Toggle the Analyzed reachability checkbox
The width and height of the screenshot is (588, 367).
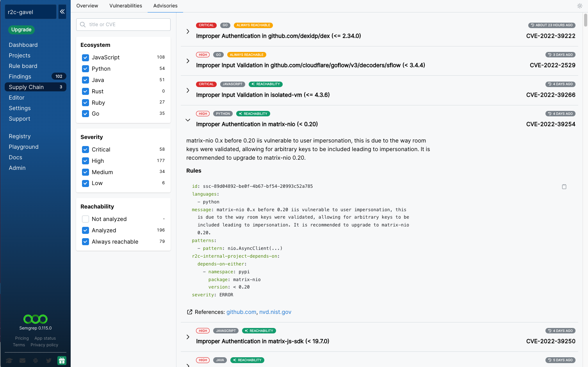pos(86,230)
